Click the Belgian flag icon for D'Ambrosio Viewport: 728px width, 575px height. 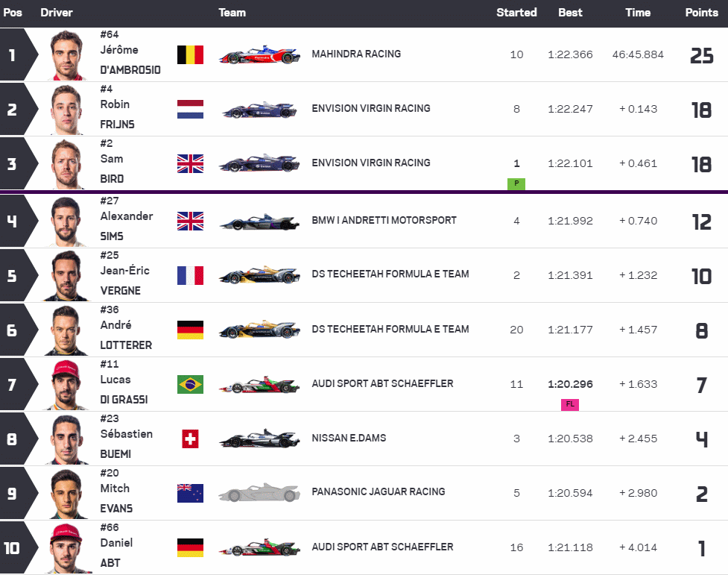(x=190, y=54)
